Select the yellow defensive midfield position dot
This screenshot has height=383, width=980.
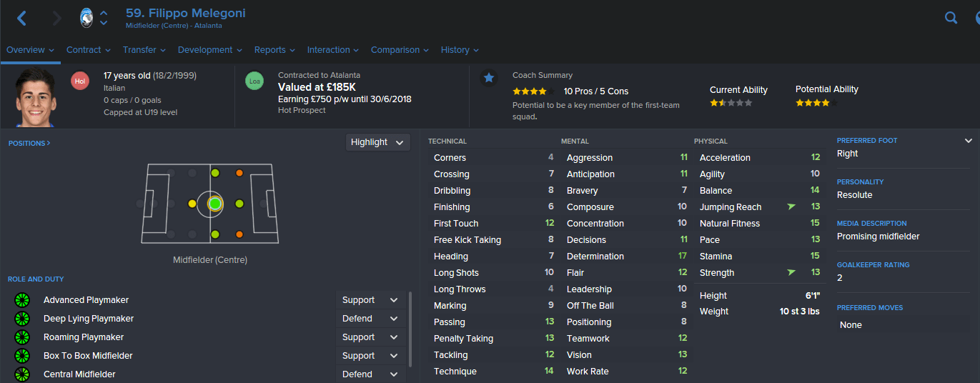coord(192,204)
